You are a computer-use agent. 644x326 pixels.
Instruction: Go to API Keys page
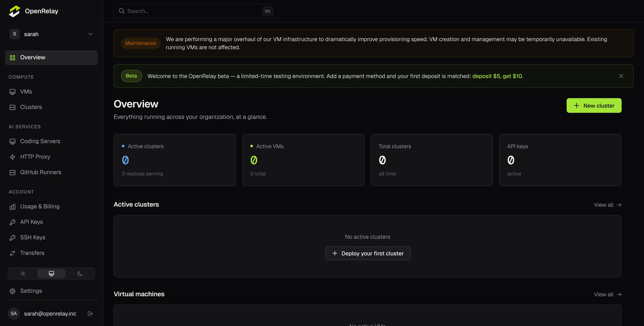[51, 222]
